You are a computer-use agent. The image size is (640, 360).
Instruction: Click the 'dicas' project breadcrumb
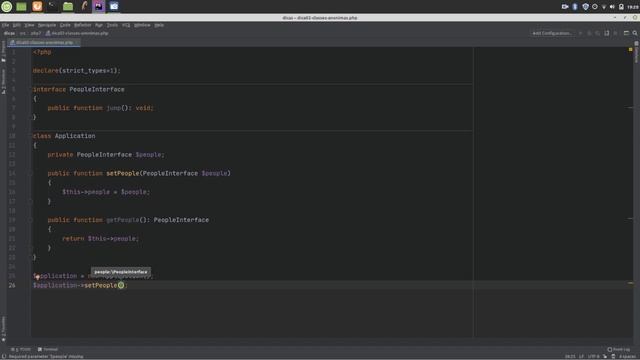[x=9, y=33]
